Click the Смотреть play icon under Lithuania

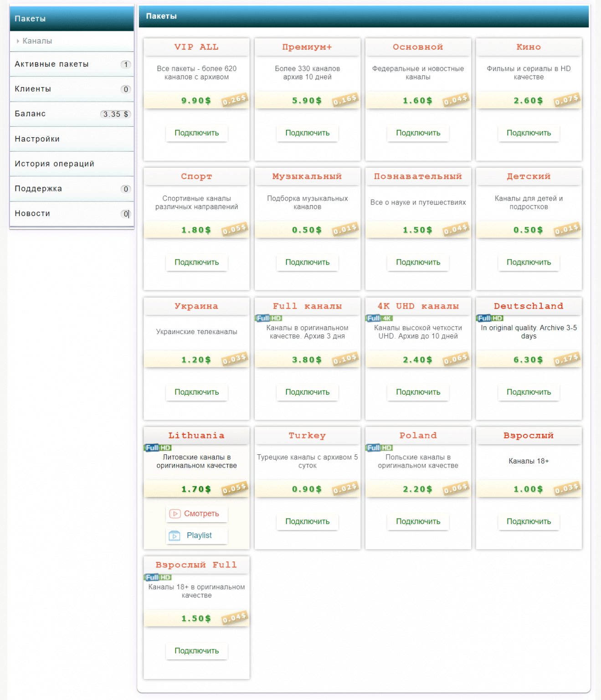(175, 514)
